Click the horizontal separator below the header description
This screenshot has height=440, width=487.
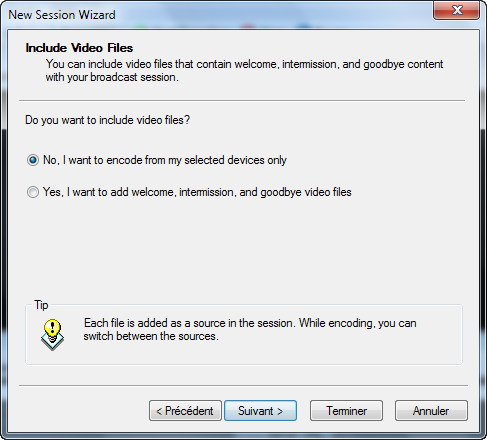[x=242, y=100]
